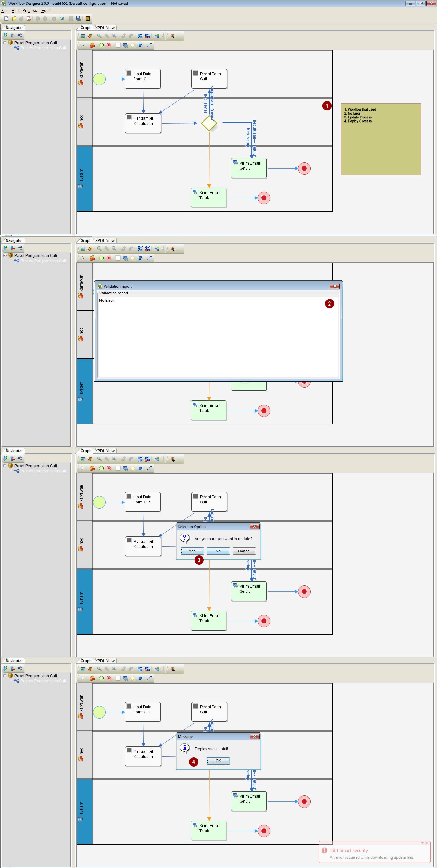Select Input Data Form Cuti activity in topmost diagram
Screen dimensions: 437x868
point(143,79)
